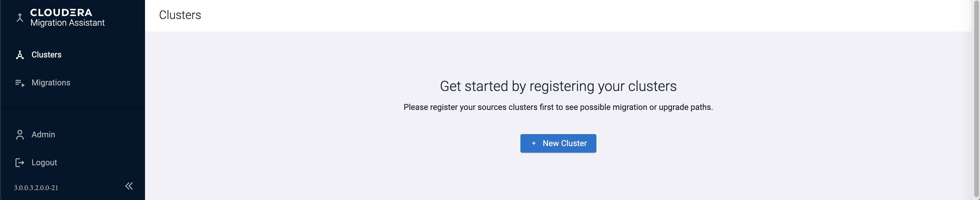Click the CLOUDERA wordmark text

click(61, 13)
